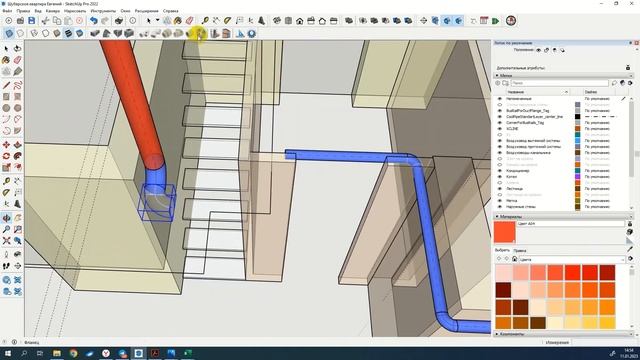Toggle visibility of BusBallForDuctFlange_Tag
The height and width of the screenshot is (360, 640).
pos(500,111)
